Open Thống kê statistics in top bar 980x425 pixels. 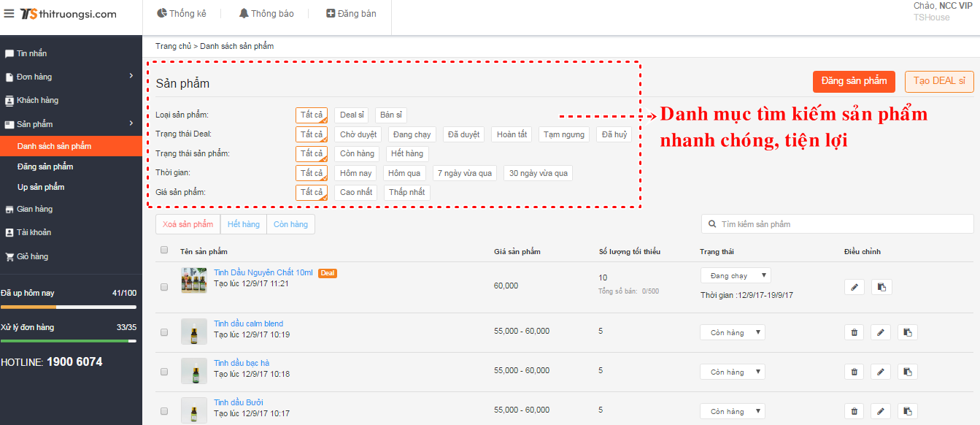tap(182, 13)
